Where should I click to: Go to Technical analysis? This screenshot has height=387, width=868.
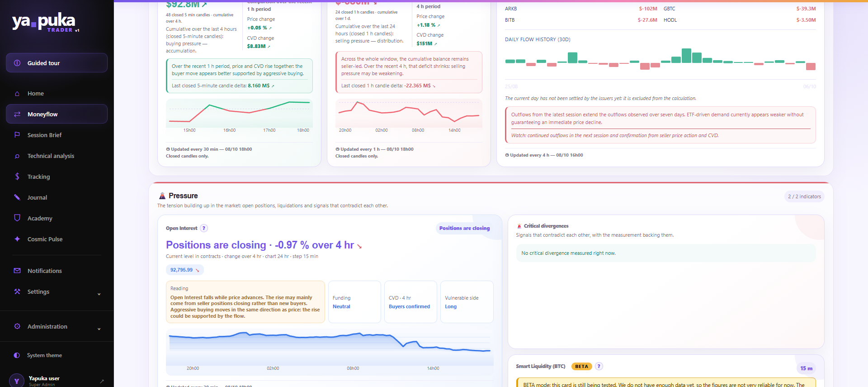tap(57, 156)
